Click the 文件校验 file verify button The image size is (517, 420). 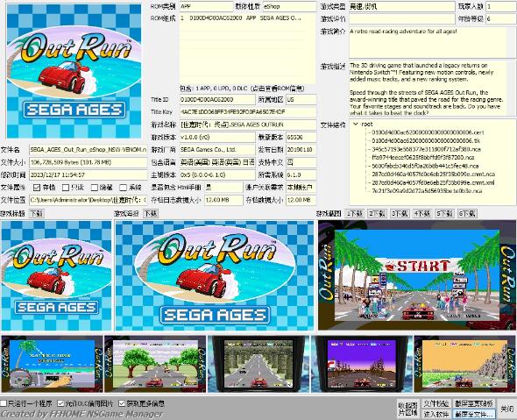[x=436, y=403]
